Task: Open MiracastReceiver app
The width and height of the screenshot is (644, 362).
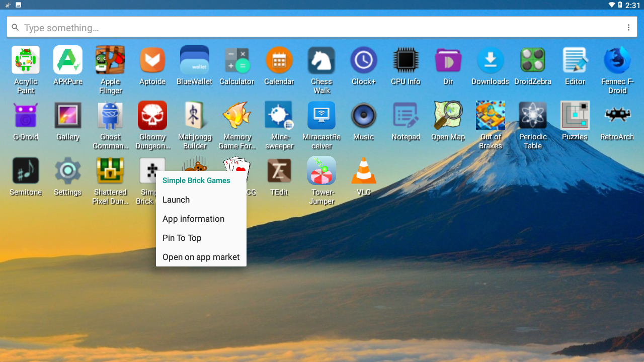Action: tap(321, 116)
